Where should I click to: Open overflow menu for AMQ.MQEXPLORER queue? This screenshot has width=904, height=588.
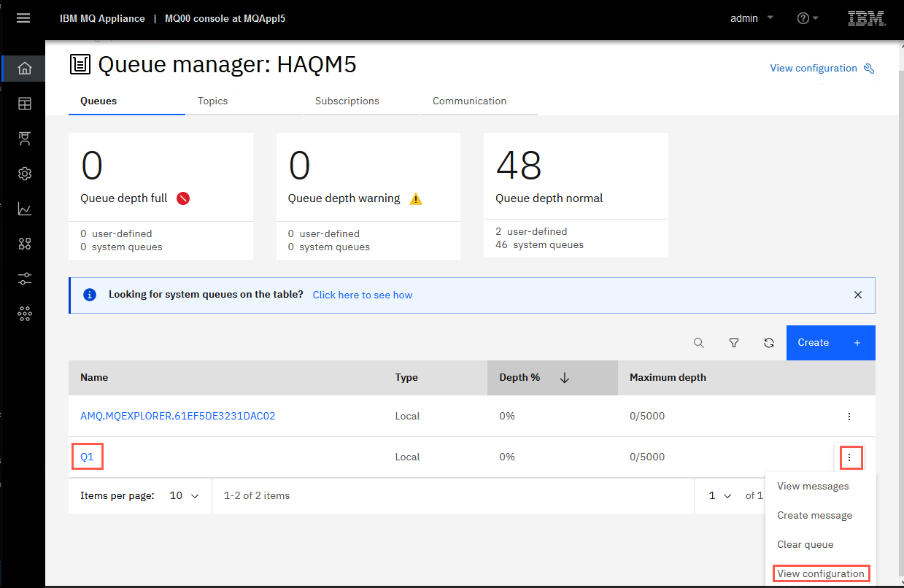coord(849,417)
